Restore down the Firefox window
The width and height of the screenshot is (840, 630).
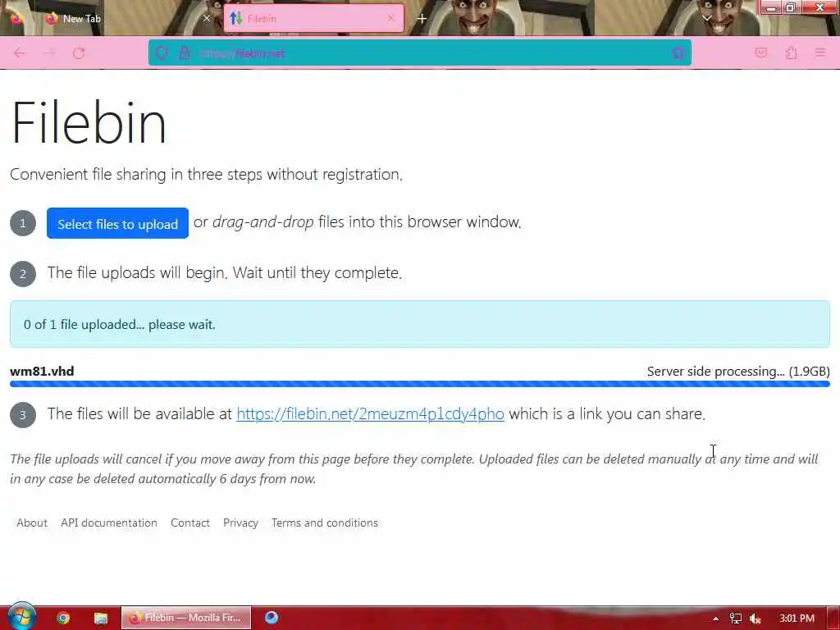(790, 7)
